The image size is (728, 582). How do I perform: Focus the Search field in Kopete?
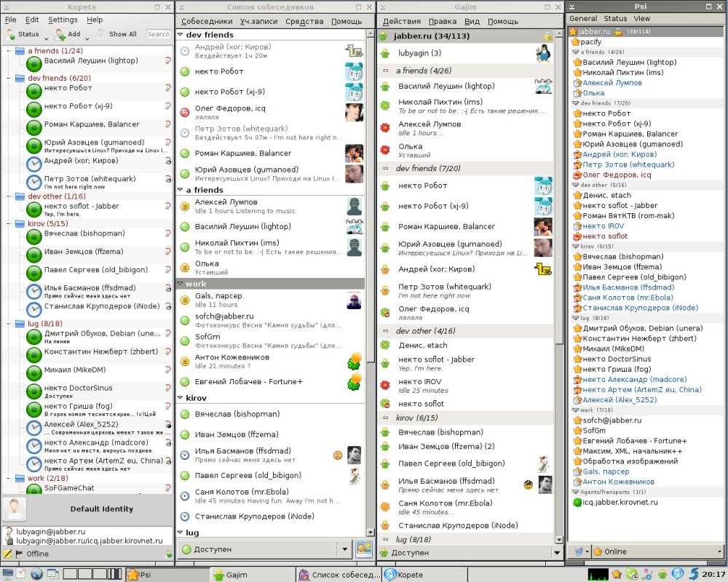pos(158,34)
